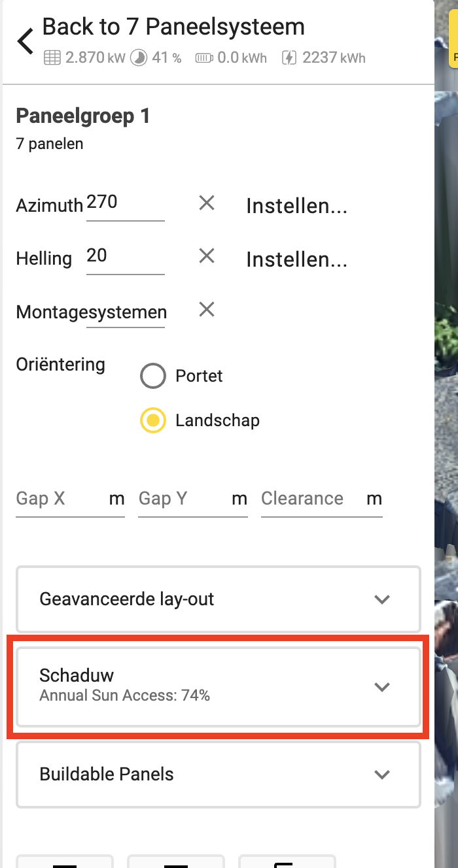Click the 2237 kWh energy production icon

coord(289,58)
